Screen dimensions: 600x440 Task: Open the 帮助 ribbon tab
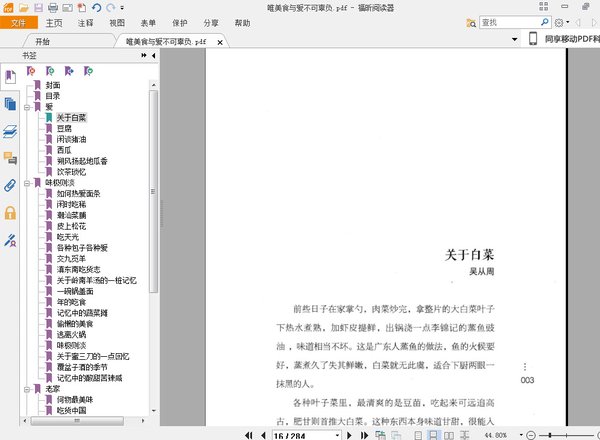[x=242, y=23]
